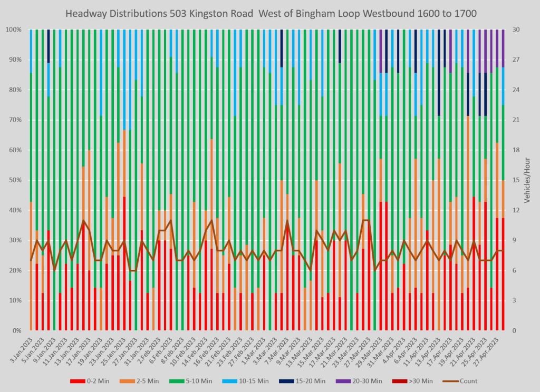Click the 100% label on left axis
This screenshot has height=392, width=540.
point(13,30)
